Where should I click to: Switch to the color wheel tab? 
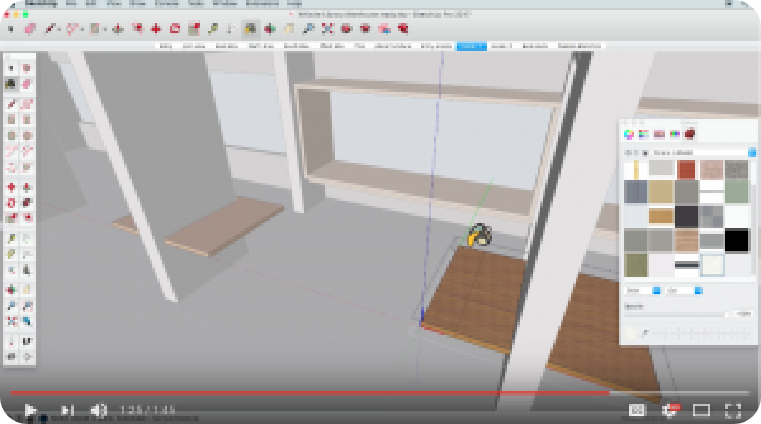coord(629,134)
